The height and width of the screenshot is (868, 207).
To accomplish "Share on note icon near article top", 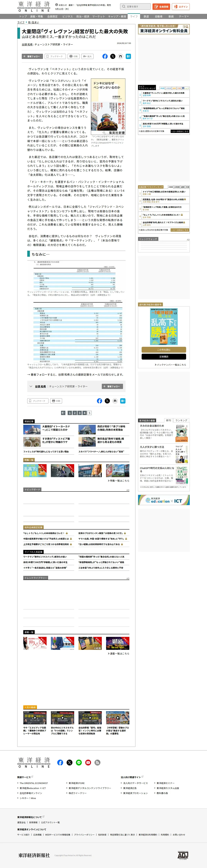I will (x=120, y=56).
